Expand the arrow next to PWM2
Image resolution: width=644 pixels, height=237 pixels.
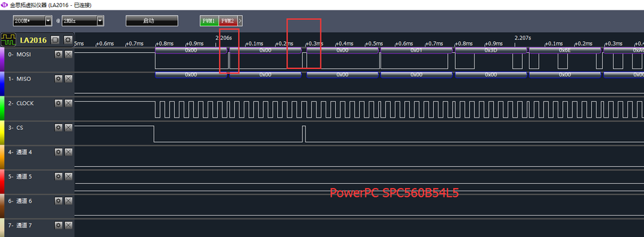240,21
